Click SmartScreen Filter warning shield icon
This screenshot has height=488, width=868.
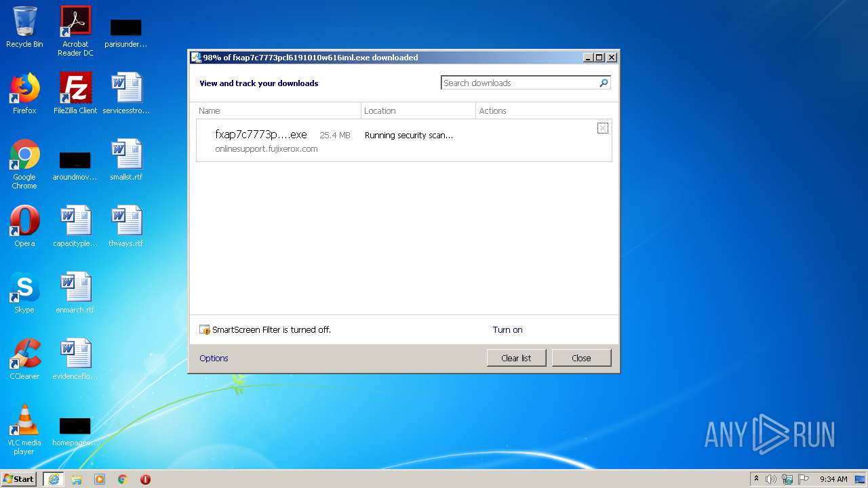[x=205, y=330]
